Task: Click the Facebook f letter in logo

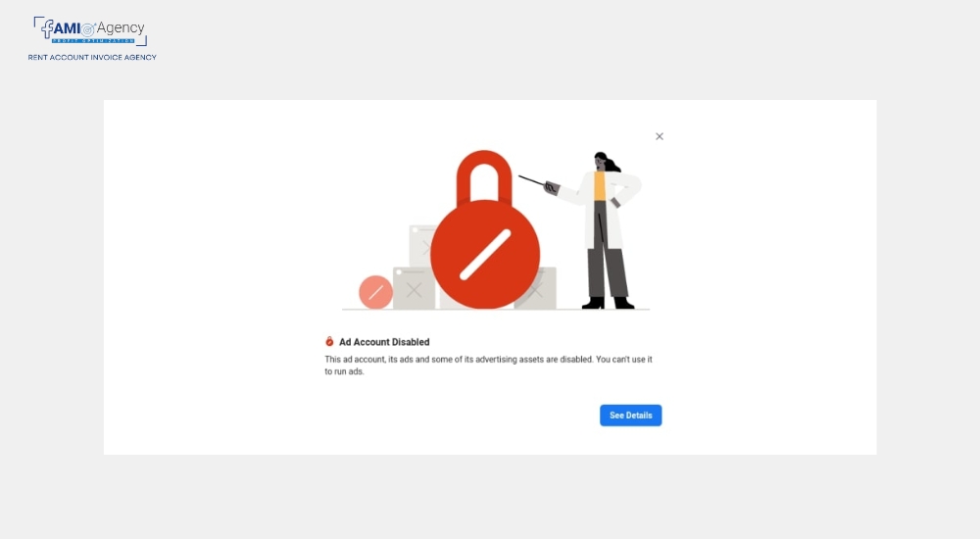Action: tap(47, 28)
